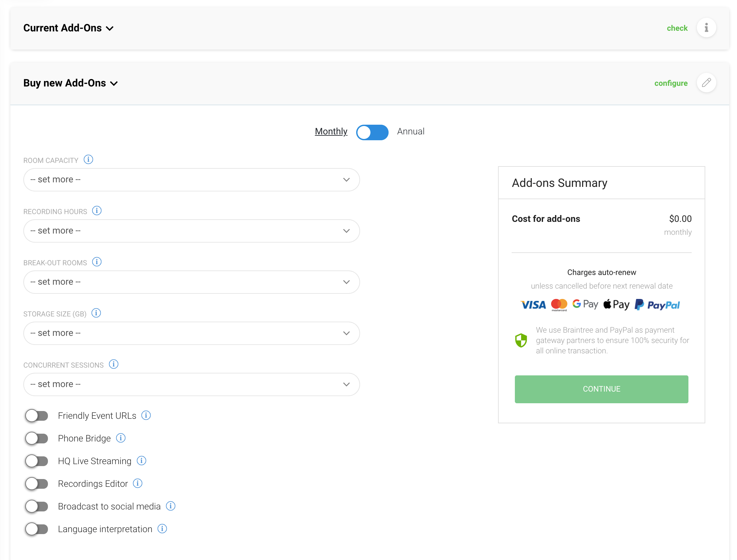Switch billing toggle between Monthly and Annual

[372, 132]
